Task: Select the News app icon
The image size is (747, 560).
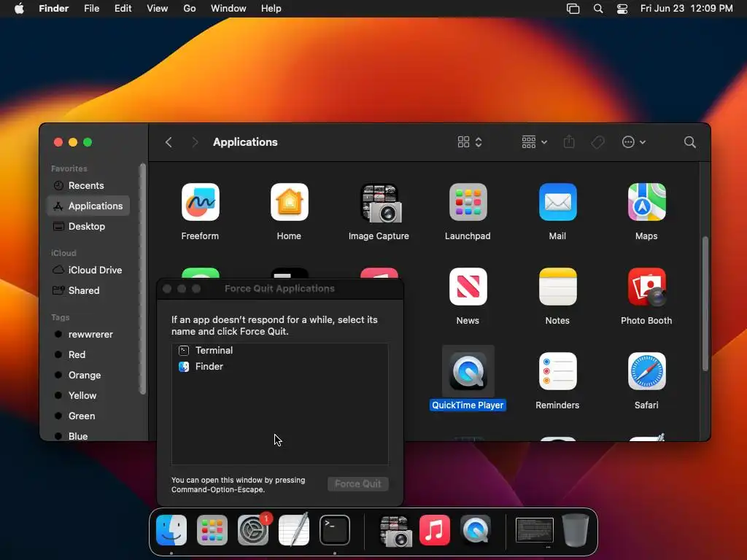Action: [468, 287]
